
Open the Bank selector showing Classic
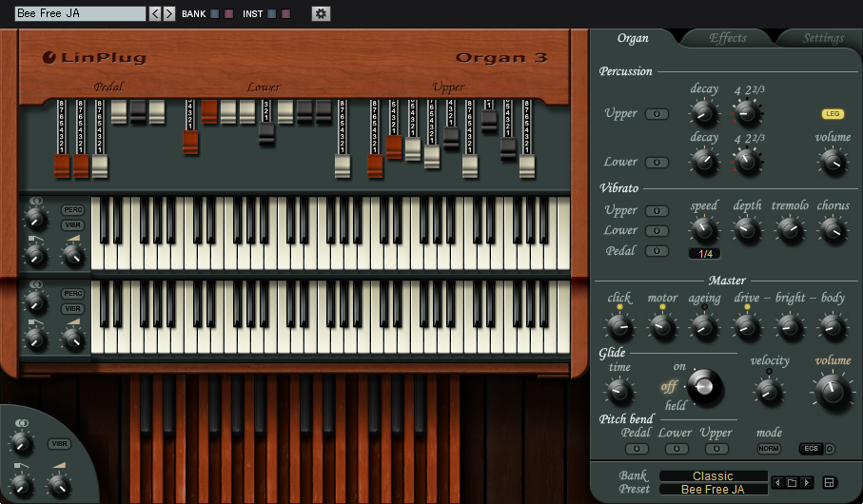point(714,475)
